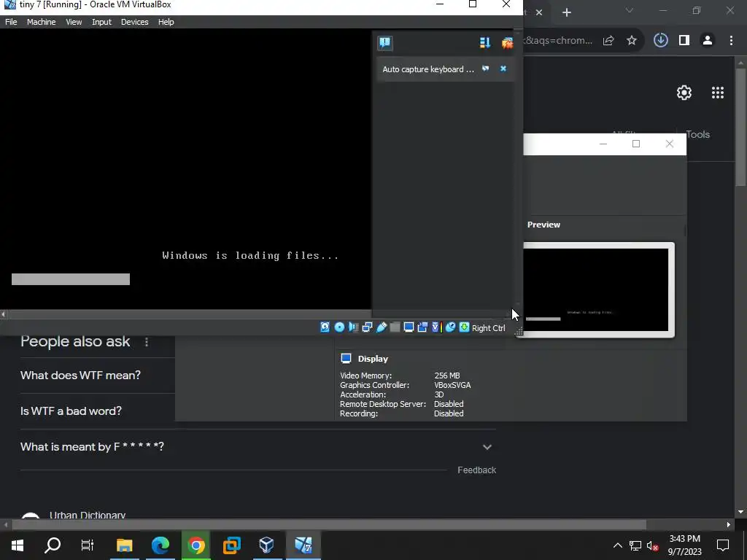
Task: Click the Right Ctrl host key label
Action: pyautogui.click(x=488, y=328)
